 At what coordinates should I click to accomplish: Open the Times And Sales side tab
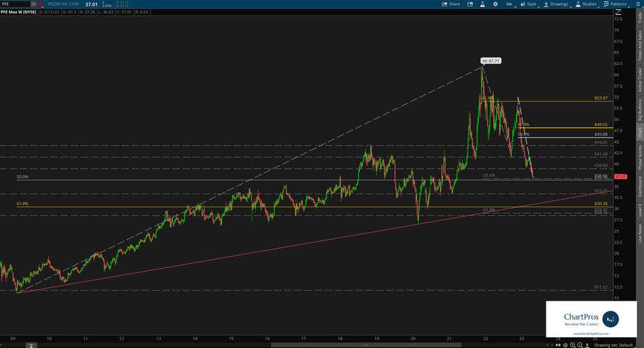pos(640,46)
